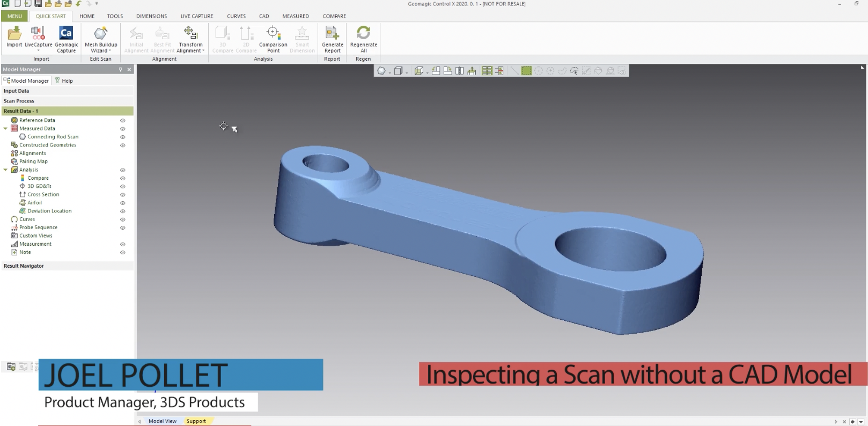
Task: Open the Mesh Buildup Wizard dropdown arrow
Action: tap(110, 51)
